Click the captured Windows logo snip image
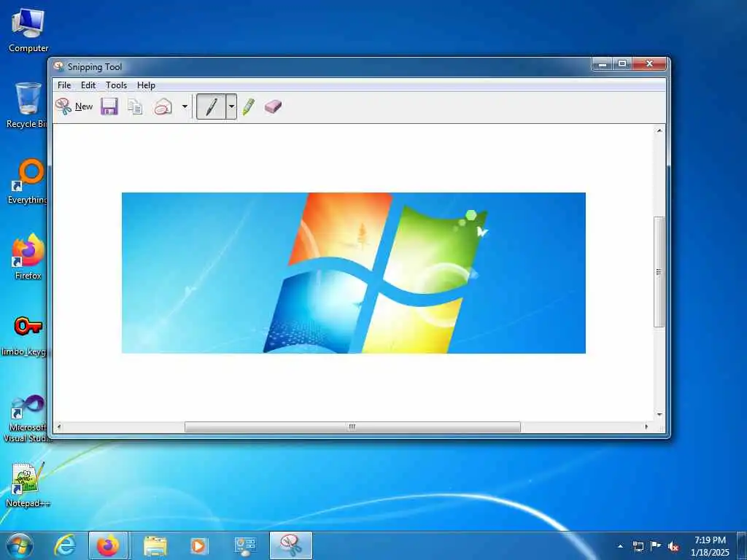Image resolution: width=747 pixels, height=560 pixels. pos(354,273)
